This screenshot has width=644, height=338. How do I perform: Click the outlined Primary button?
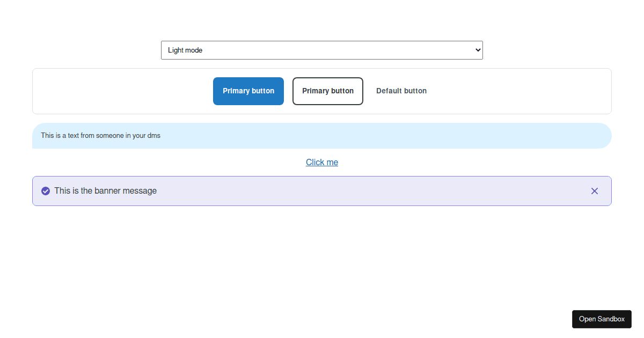coord(328,91)
